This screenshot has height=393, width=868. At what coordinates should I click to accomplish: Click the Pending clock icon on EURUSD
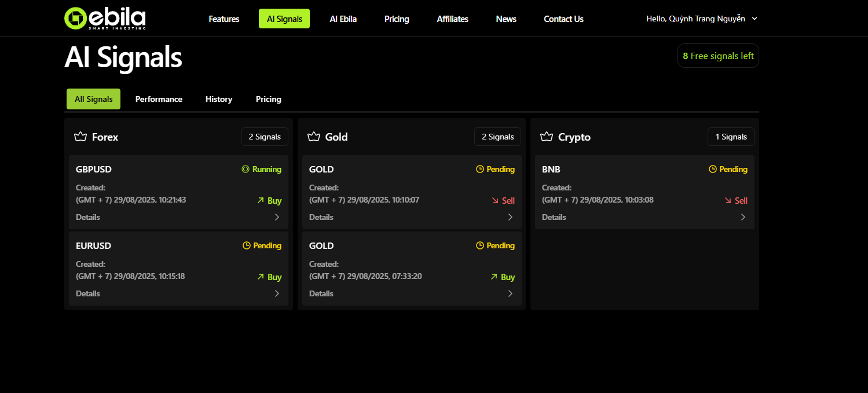tap(247, 246)
